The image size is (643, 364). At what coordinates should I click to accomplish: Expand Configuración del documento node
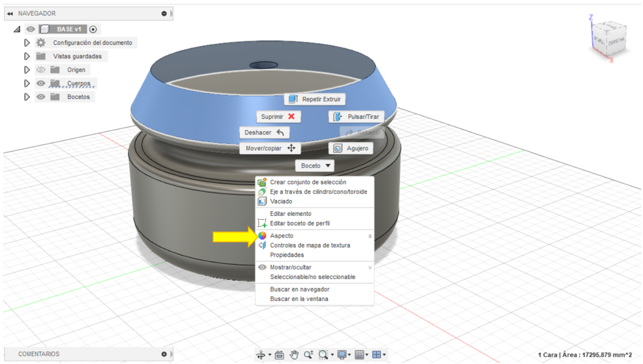click(27, 43)
